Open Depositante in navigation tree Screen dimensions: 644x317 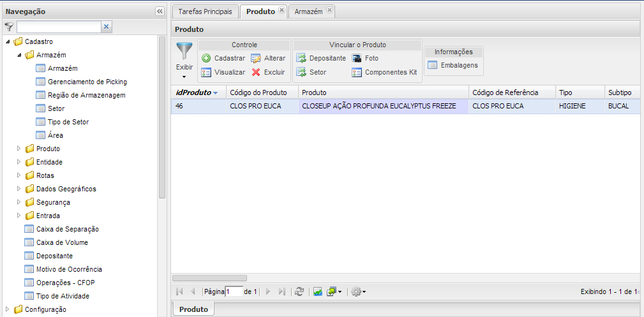coord(49,256)
